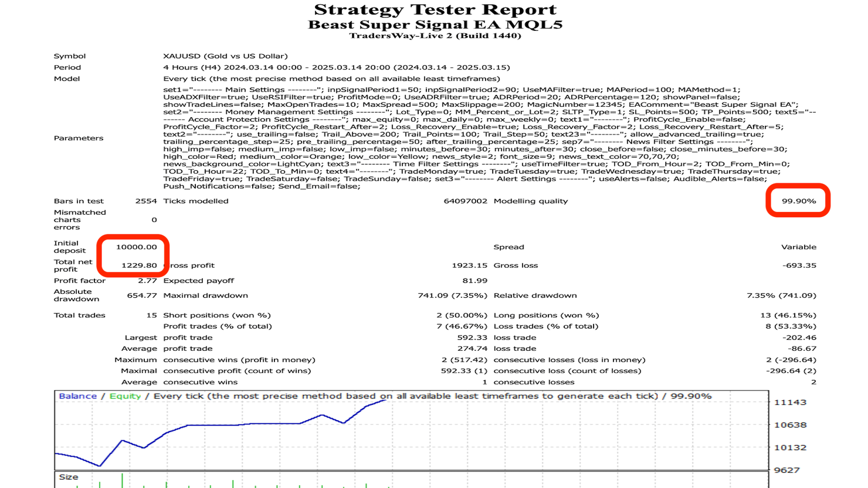
Task: Click the 13 (46.15%) long positions value
Action: [788, 315]
